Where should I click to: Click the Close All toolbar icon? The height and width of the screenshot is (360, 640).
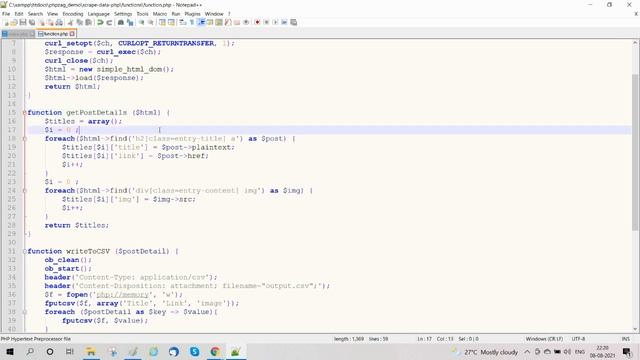pos(50,22)
